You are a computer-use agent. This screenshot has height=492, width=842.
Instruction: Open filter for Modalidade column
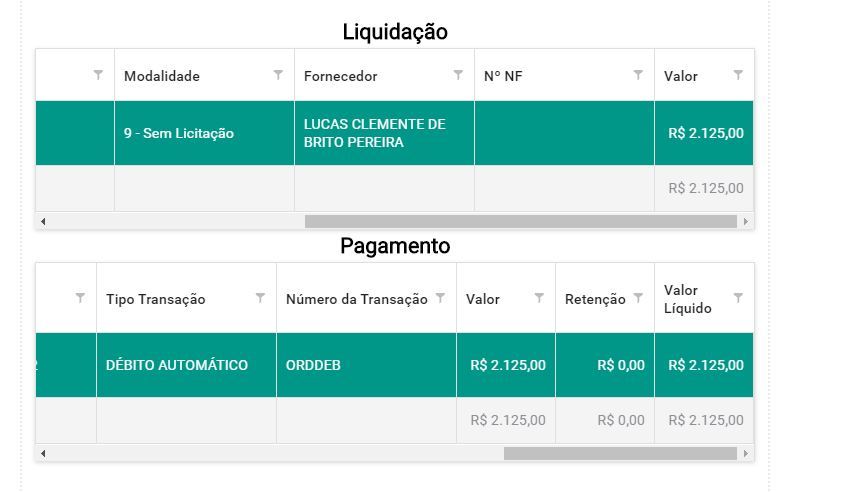click(x=278, y=75)
